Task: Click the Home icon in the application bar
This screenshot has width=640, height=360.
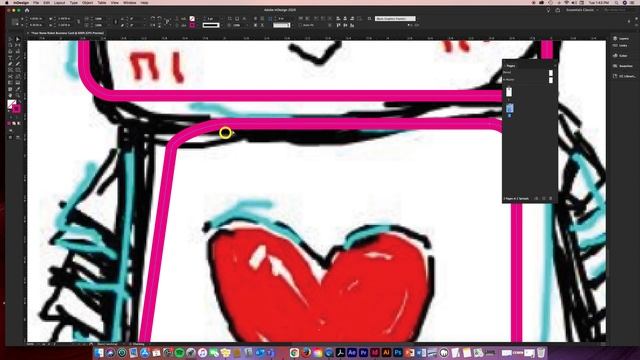Action: [x=27, y=10]
